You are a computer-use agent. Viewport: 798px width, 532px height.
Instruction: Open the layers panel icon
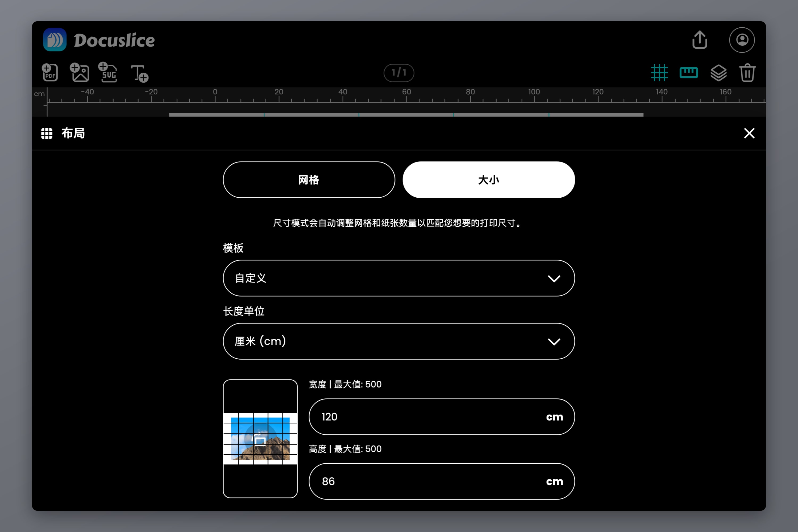718,73
